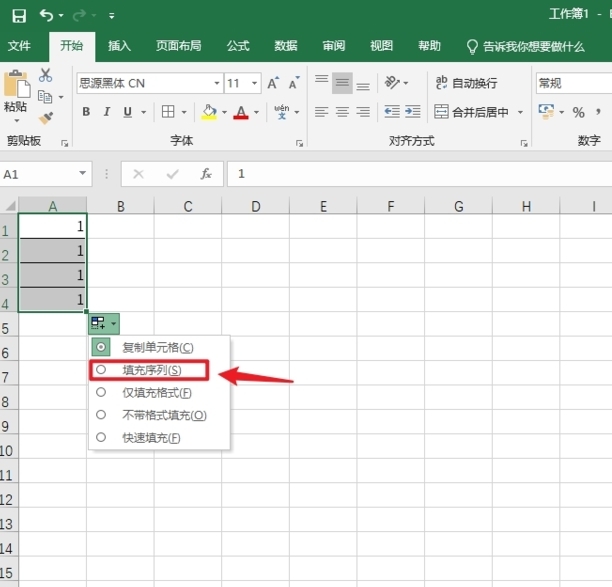
Task: Open the 粘贴 paste options arrow
Action: [x=16, y=121]
